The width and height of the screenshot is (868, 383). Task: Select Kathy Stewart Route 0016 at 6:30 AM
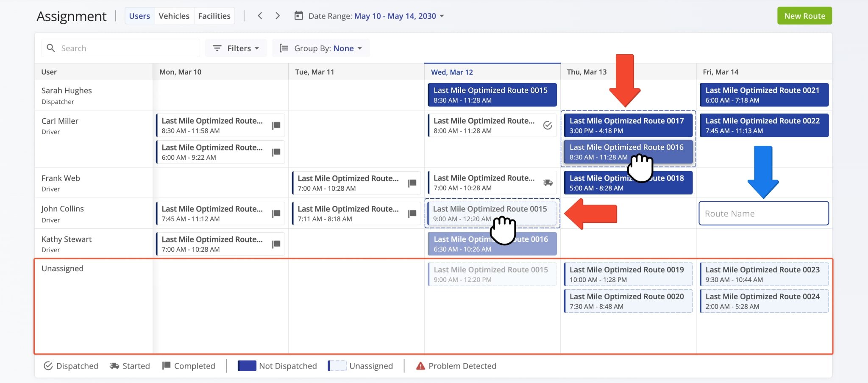tap(492, 244)
